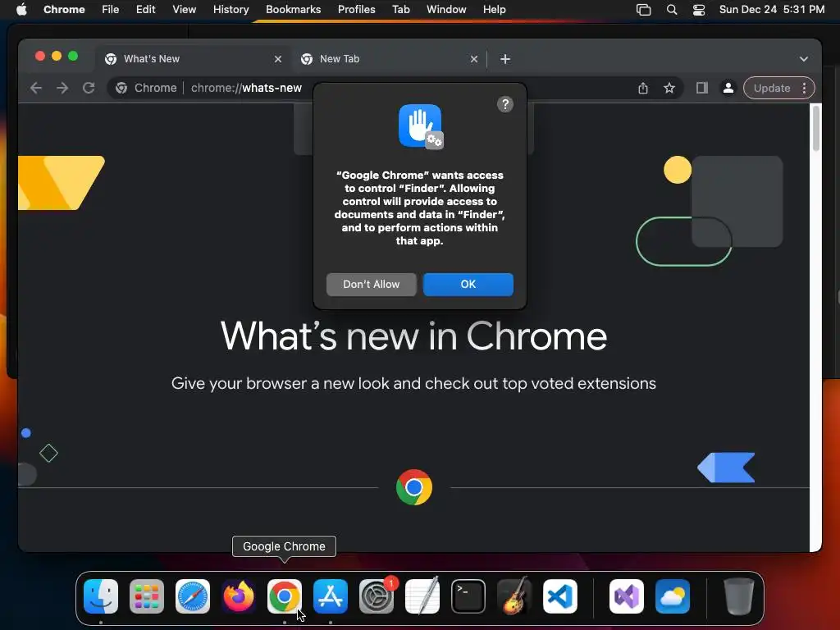Open Finder from the Dock
The image size is (840, 630).
(101, 596)
